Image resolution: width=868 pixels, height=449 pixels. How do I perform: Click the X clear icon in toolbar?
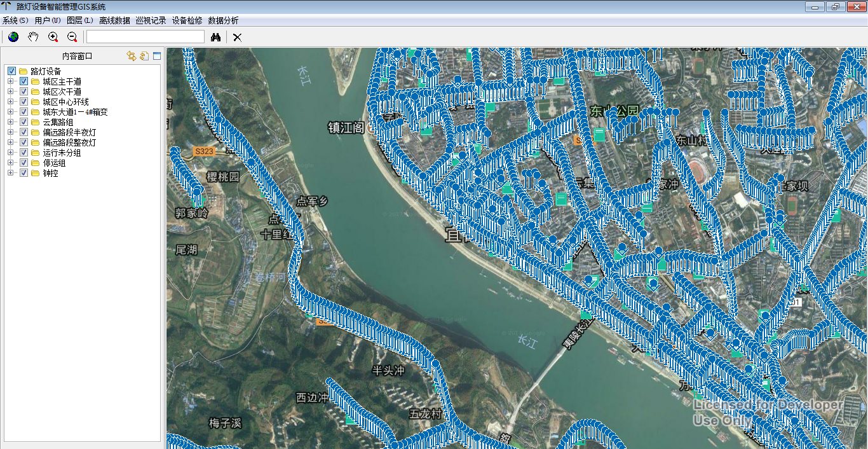[237, 37]
